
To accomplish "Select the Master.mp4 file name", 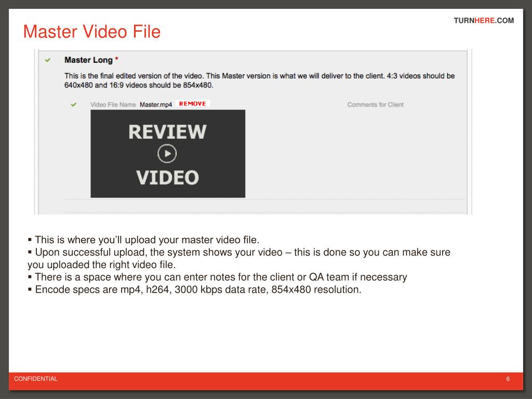I will (156, 104).
